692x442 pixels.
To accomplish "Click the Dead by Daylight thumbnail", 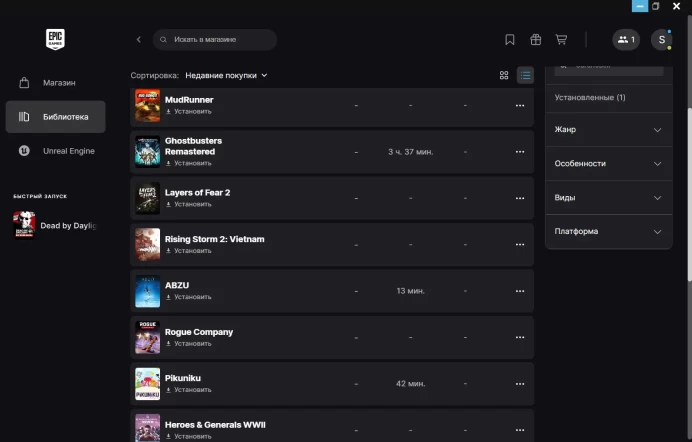I will [x=24, y=225].
